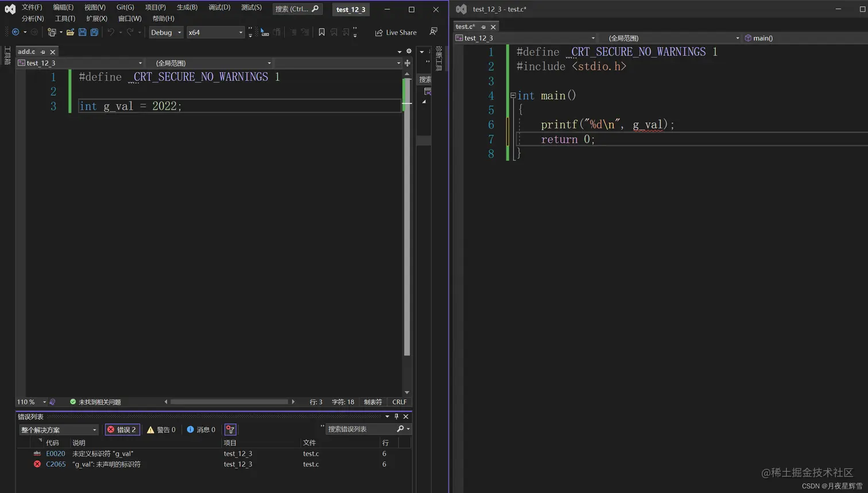
Task: Open the 编辑(E) menu
Action: click(x=63, y=7)
